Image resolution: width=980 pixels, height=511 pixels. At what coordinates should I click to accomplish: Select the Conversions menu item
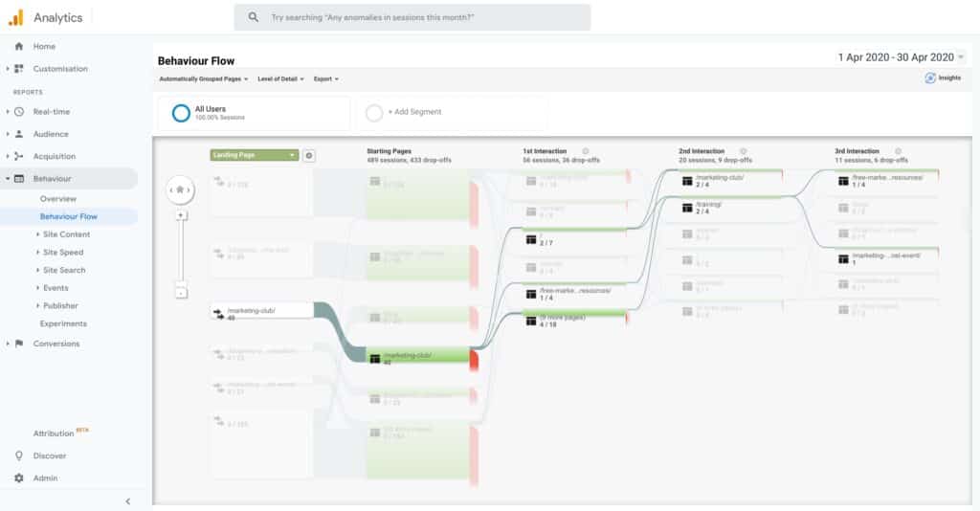[x=56, y=344]
